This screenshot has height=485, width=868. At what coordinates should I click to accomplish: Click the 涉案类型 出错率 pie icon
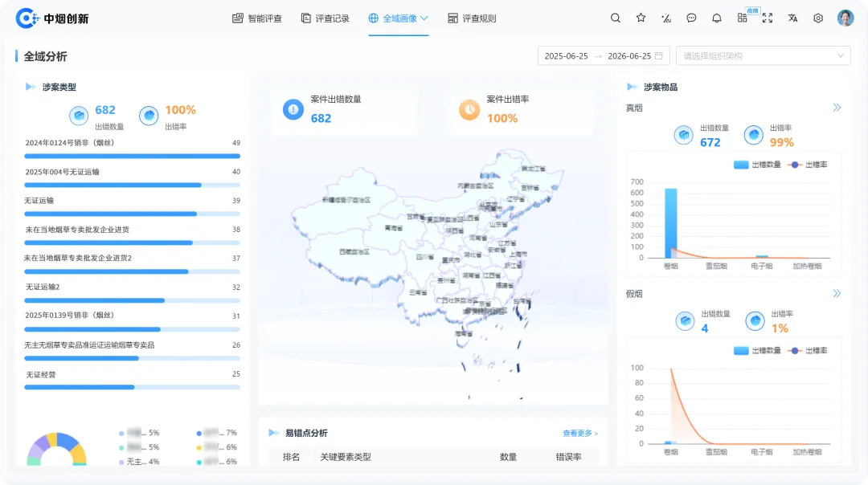149,116
